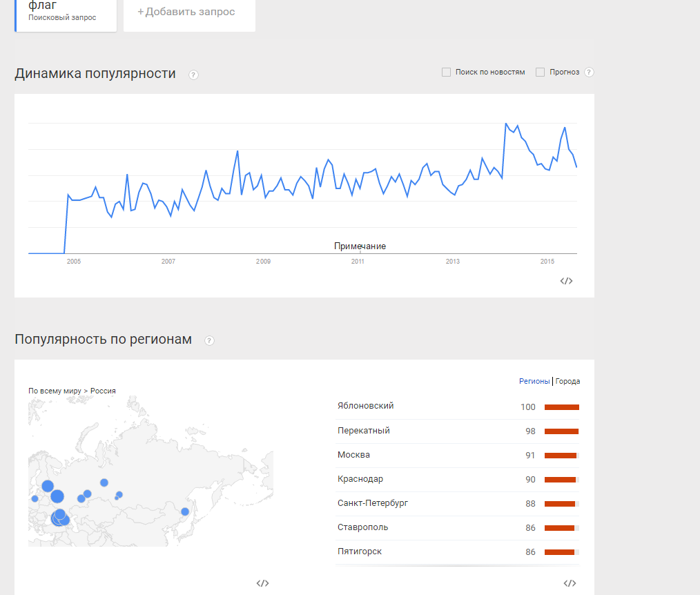Click Москва in the regions list
Image resolution: width=700 pixels, height=595 pixels.
point(353,455)
